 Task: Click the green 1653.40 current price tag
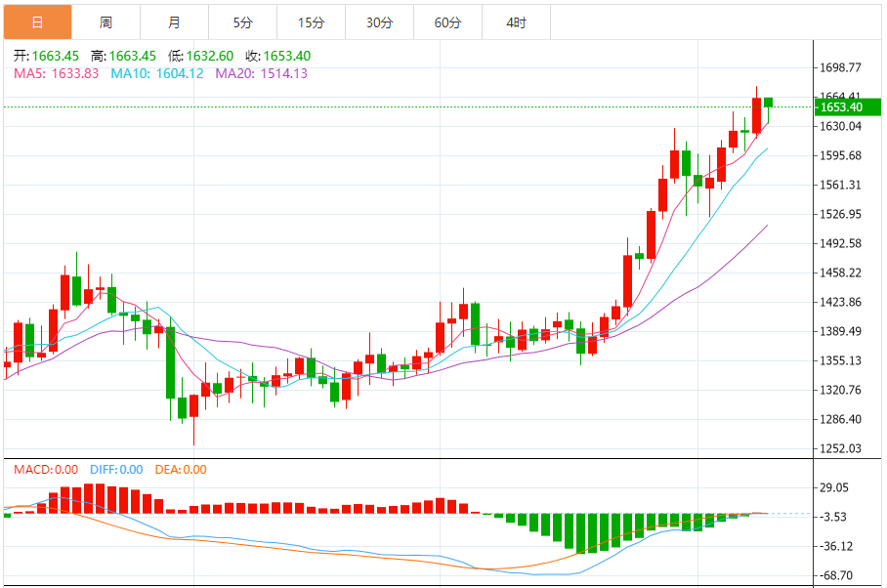(x=847, y=106)
